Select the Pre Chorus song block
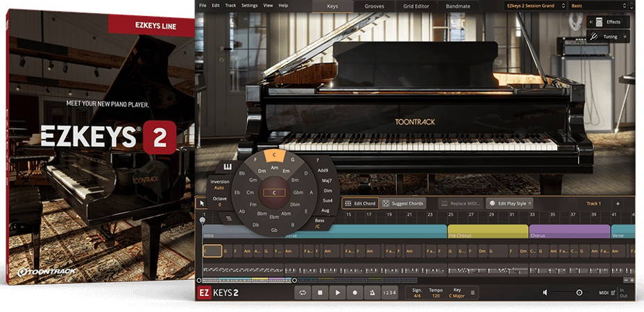The width and height of the screenshot is (644, 312). point(487,232)
